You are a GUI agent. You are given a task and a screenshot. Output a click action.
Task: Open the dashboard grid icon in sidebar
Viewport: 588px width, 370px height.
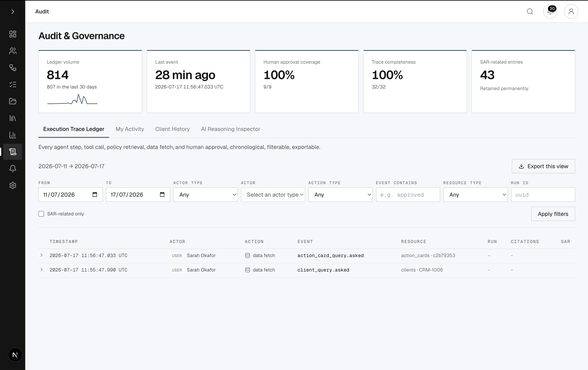tap(13, 34)
